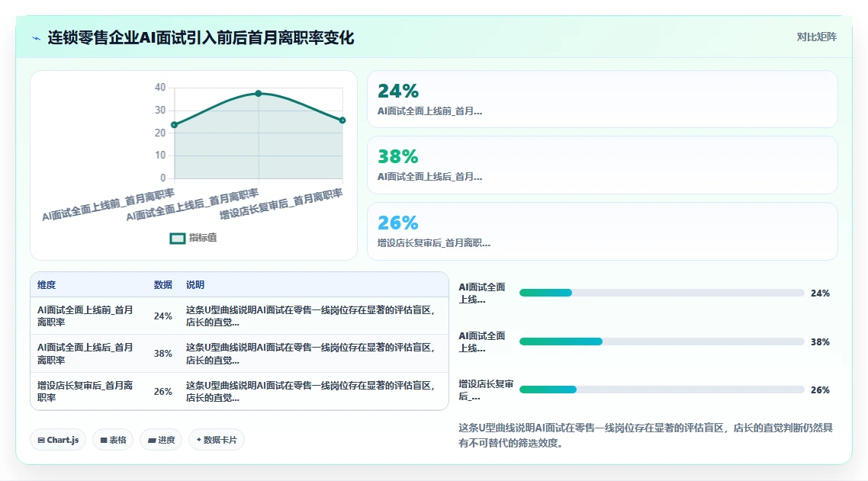This screenshot has width=868, height=481.
Task: Click the 24% data card
Action: click(603, 99)
